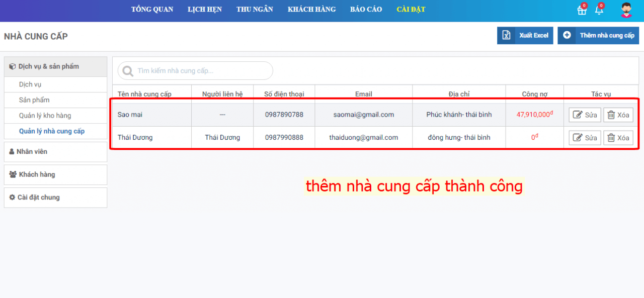This screenshot has height=298, width=644.
Task: Collapse the Dịch vụ & sản phẩm section
Action: (x=55, y=66)
